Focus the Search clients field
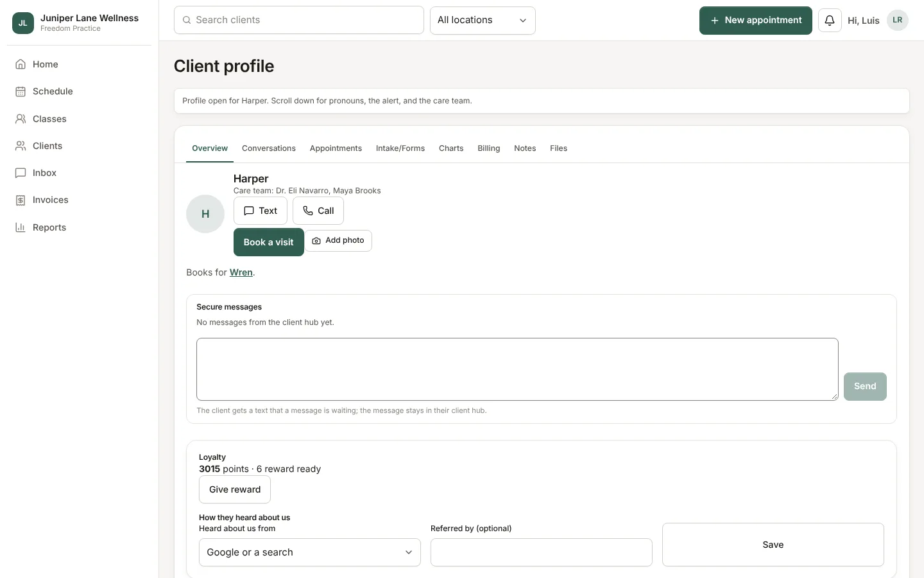This screenshot has height=578, width=924. tap(299, 20)
